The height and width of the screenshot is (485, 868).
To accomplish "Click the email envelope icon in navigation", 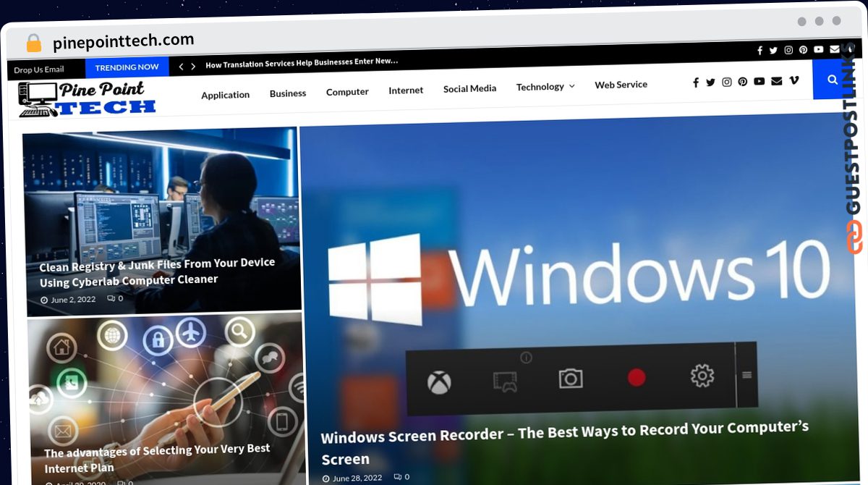I will click(x=777, y=81).
